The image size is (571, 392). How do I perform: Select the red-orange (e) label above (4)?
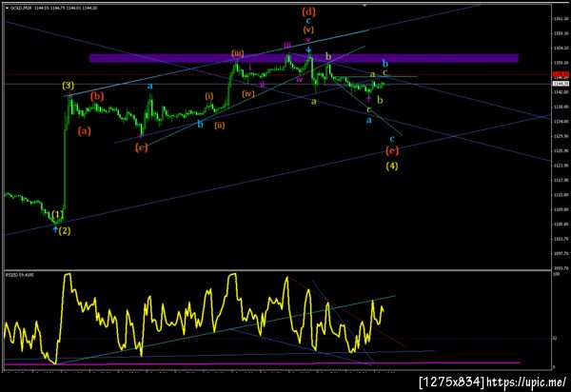point(392,150)
